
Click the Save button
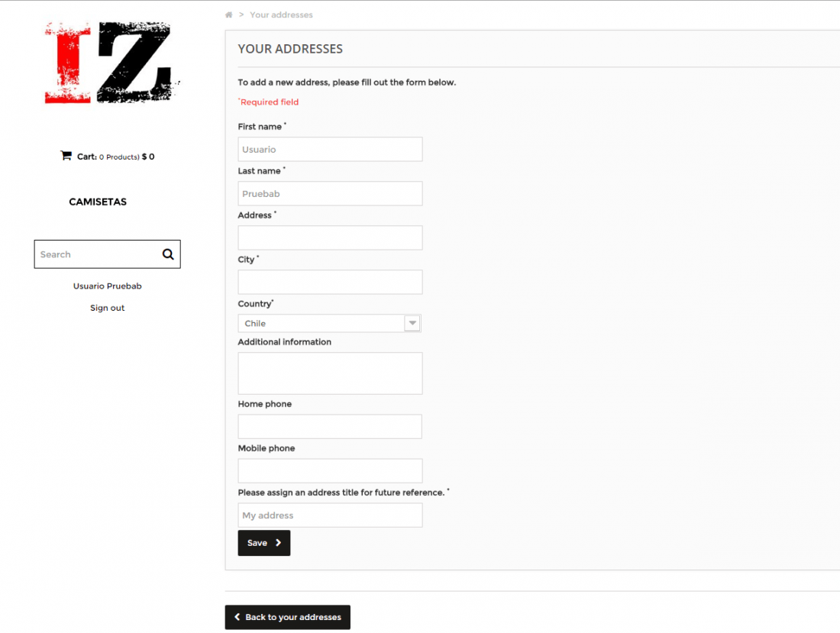click(264, 543)
